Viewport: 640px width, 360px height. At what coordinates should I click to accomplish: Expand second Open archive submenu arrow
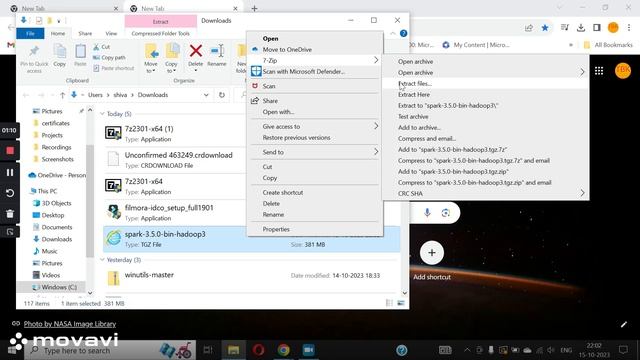(x=582, y=73)
